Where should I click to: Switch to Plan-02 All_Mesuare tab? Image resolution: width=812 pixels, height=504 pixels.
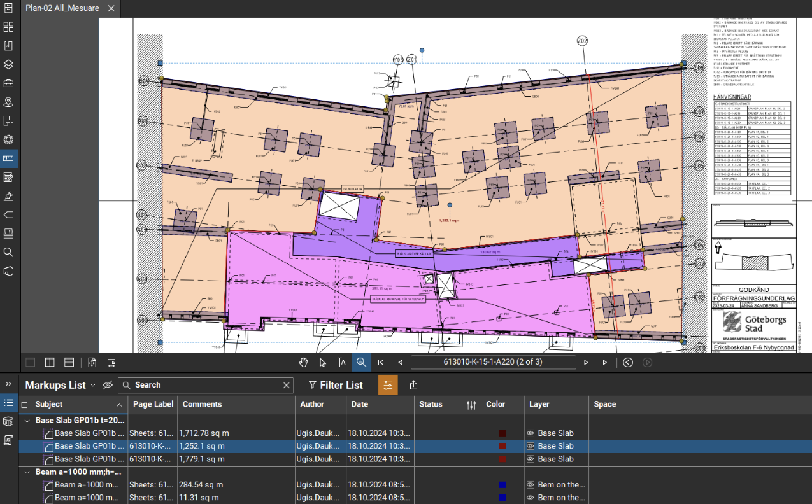[62, 8]
